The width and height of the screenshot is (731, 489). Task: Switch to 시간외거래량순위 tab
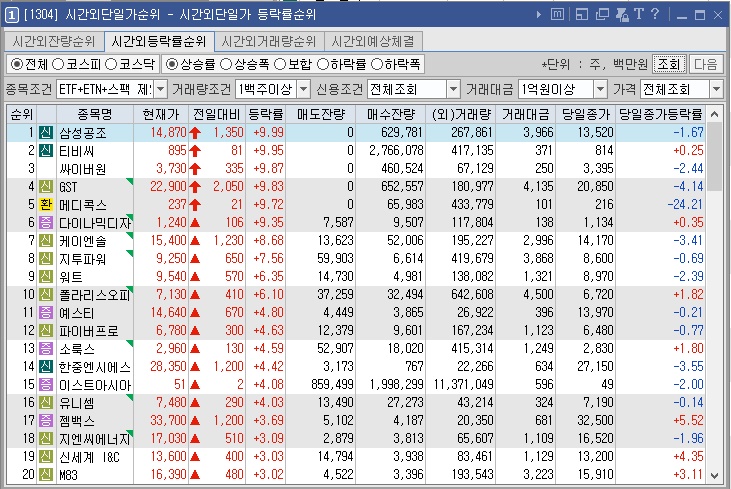tap(269, 41)
